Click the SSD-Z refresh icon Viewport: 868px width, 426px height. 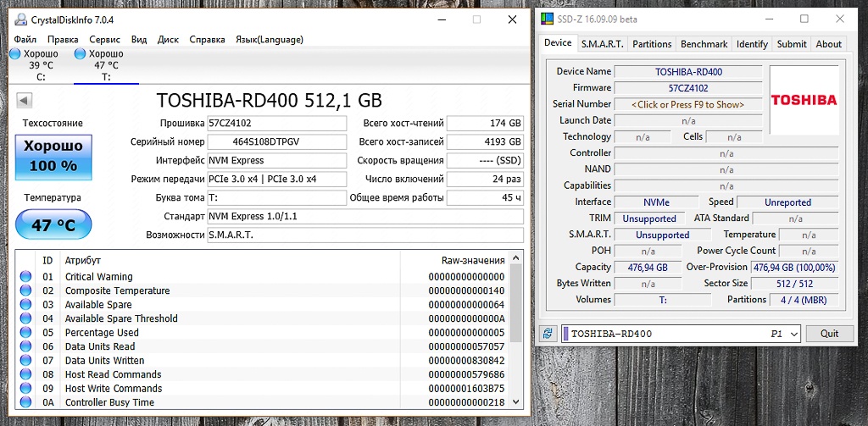click(x=548, y=334)
